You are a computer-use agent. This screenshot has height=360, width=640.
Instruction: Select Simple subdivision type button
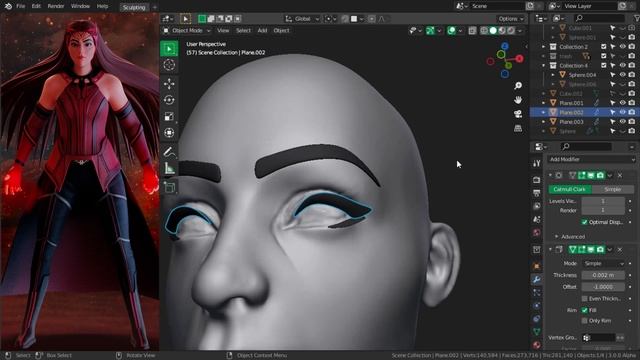[x=612, y=189]
